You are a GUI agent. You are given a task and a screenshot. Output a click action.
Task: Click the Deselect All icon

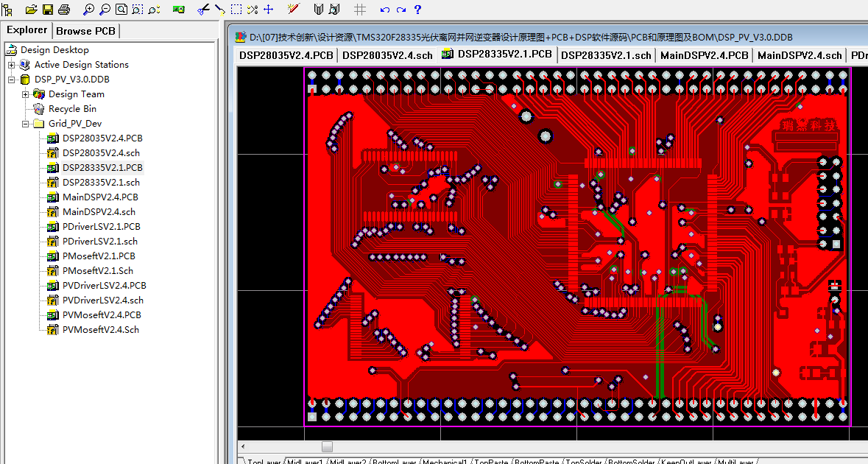pos(253,10)
